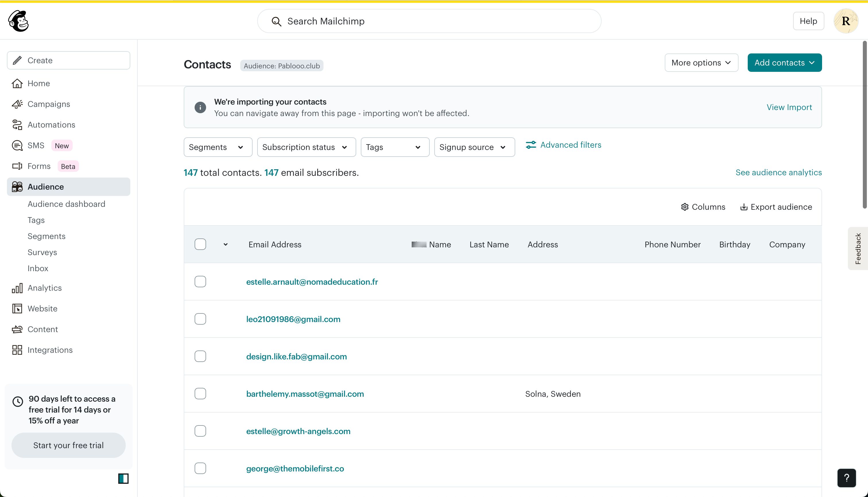This screenshot has width=868, height=497.
Task: Collapse sidebar with the panel toggle icon
Action: (123, 479)
